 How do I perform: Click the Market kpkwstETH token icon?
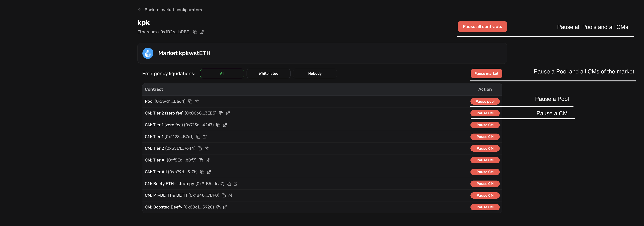click(148, 53)
